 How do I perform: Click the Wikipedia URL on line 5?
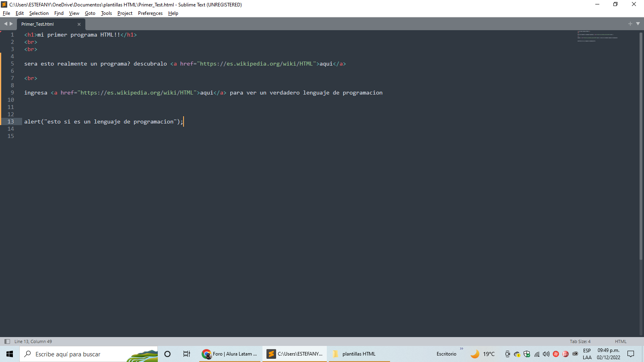pos(256,64)
